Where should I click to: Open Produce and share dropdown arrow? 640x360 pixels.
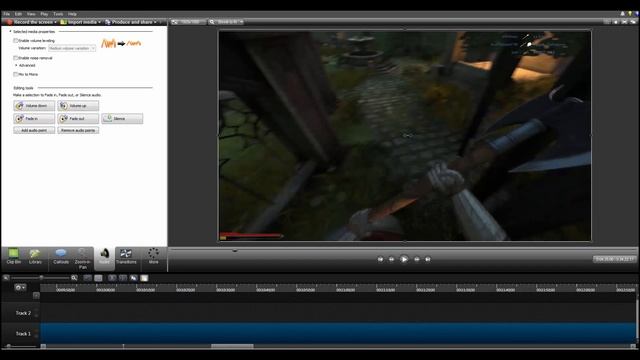155,22
